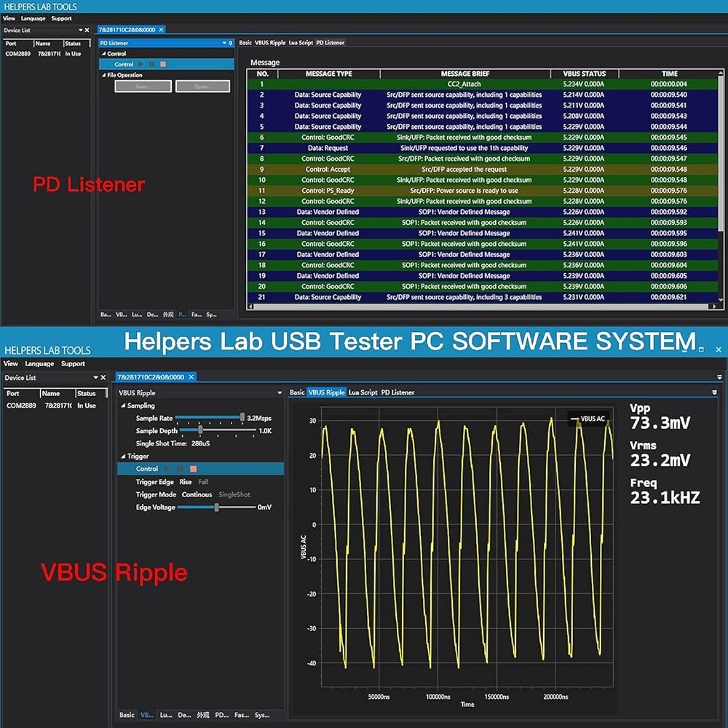Collapse the Sampling section
Screen dimensions: 728x728
122,405
